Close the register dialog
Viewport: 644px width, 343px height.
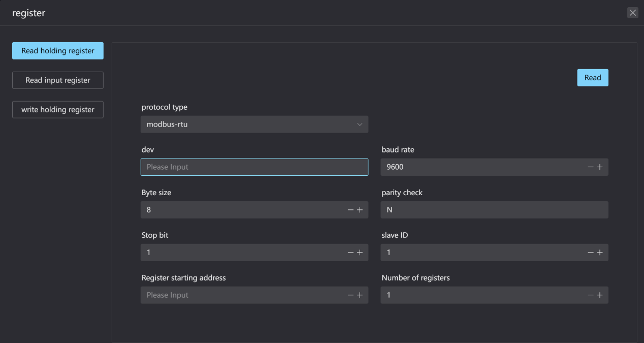coord(632,13)
